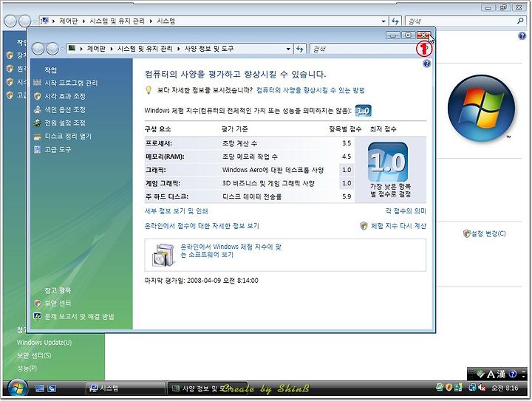
Task: Expand the arrow after 시스템 및 유지 관리 in the front breadcrumb
Action: [179, 49]
